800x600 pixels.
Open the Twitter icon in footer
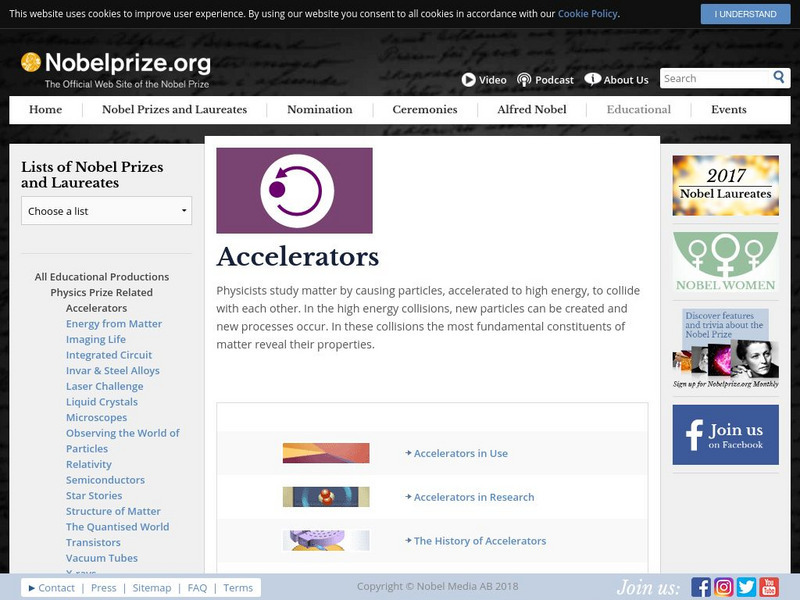pos(746,587)
